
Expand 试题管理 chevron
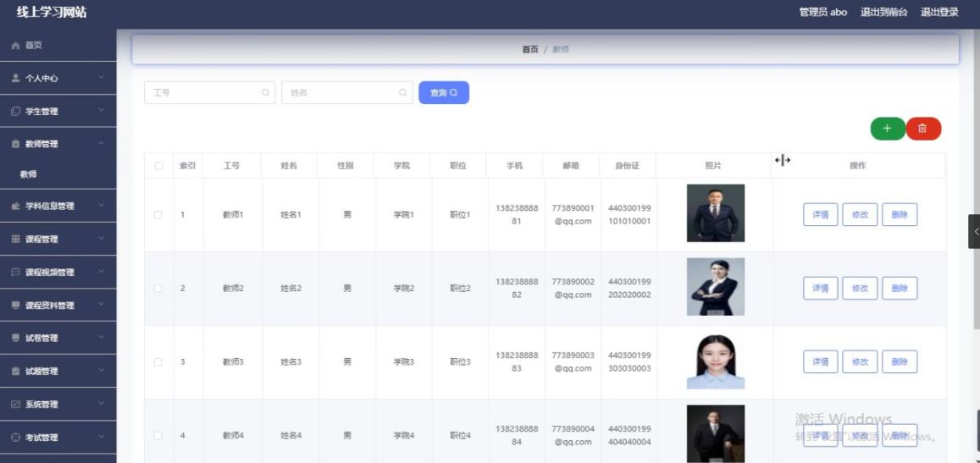(x=102, y=371)
